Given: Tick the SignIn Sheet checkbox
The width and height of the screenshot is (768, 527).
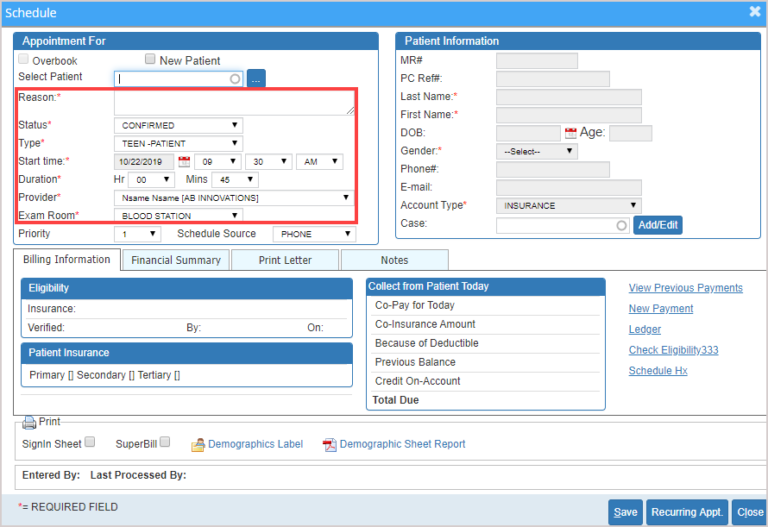Looking at the screenshot, I should [90, 442].
